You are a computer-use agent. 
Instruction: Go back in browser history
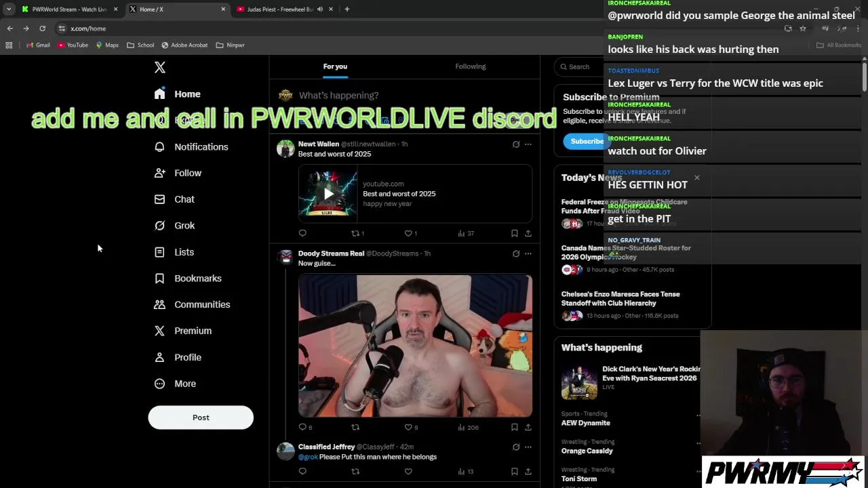9,28
